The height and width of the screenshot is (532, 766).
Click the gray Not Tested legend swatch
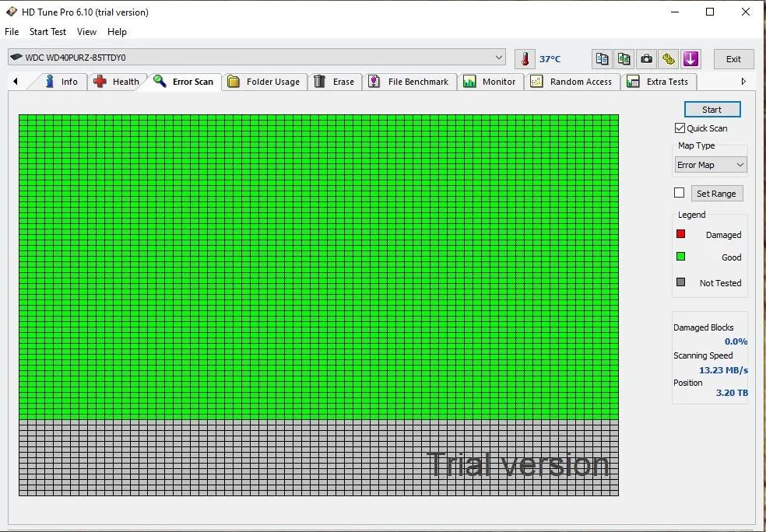(x=680, y=282)
